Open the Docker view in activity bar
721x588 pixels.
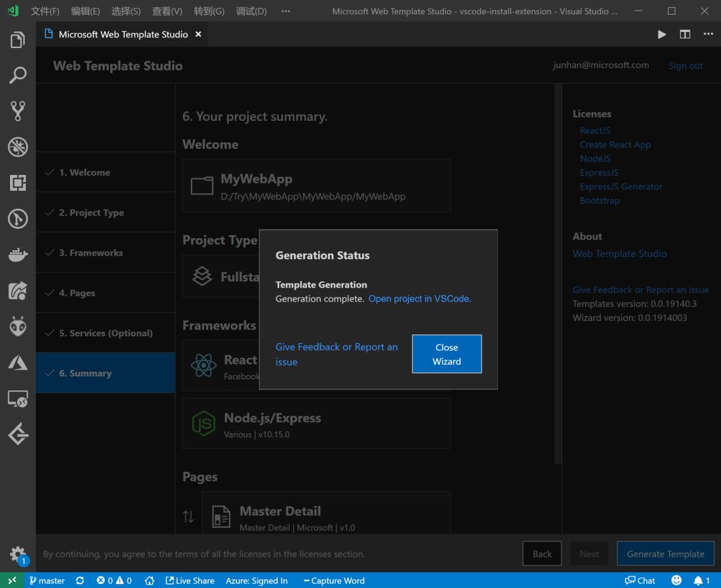pos(17,254)
